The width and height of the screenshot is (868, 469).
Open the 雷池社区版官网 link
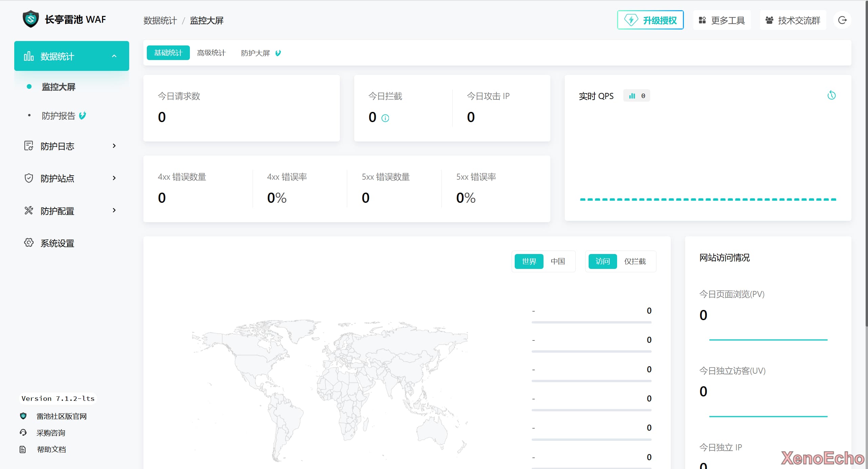(61, 416)
